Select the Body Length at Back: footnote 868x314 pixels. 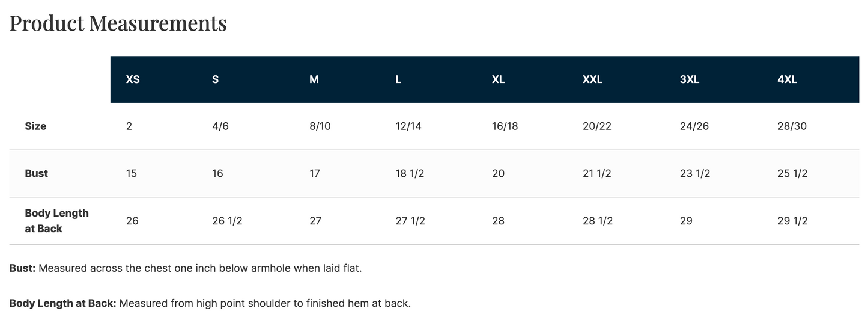[x=62, y=303]
